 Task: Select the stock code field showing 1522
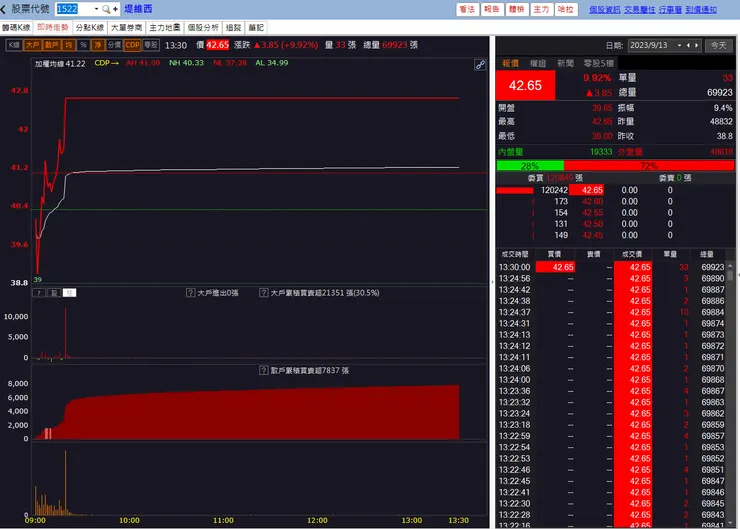pos(74,9)
